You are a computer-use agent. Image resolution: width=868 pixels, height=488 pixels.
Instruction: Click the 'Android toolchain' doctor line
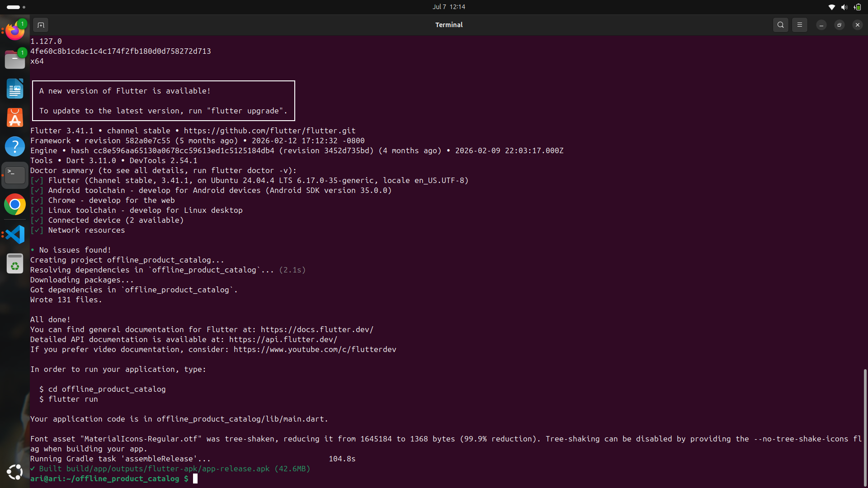[211, 190]
